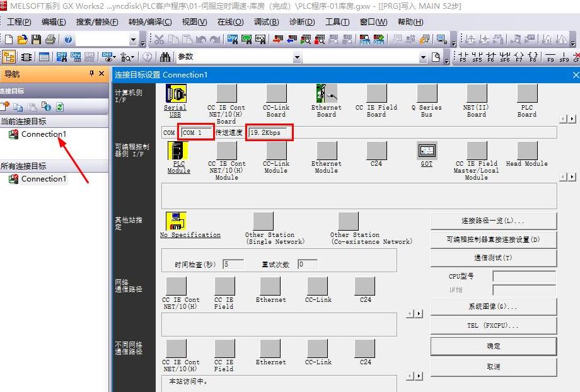Image resolution: width=580 pixels, height=392 pixels.
Task: Click the refresh icon in the navigation toolbar
Action: 59,107
